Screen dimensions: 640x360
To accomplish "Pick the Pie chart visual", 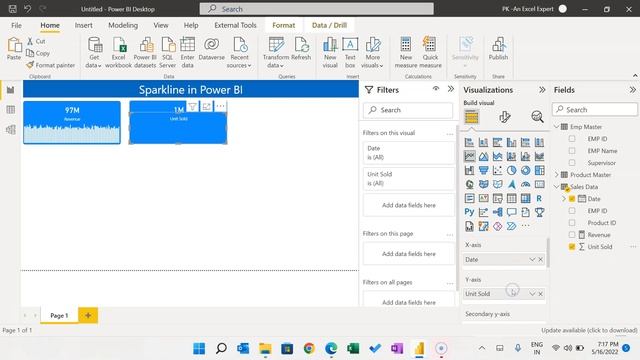I will [511, 170].
